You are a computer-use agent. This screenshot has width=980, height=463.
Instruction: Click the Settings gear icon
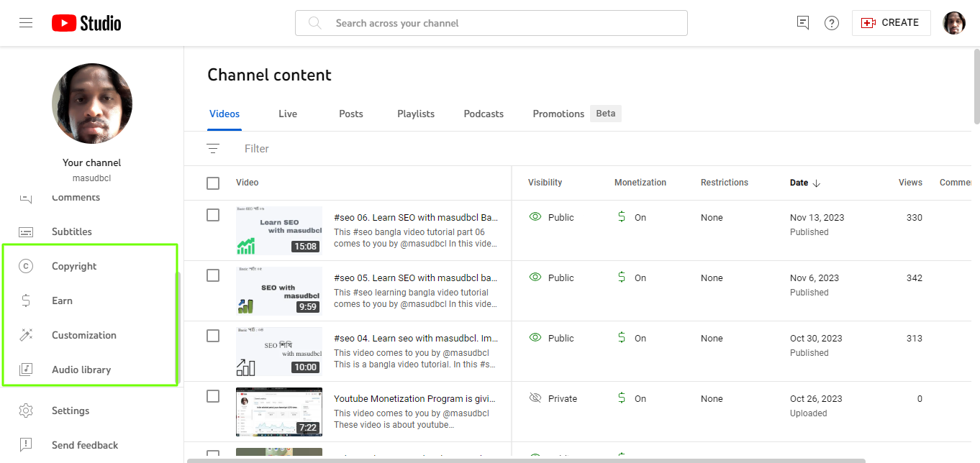point(26,411)
